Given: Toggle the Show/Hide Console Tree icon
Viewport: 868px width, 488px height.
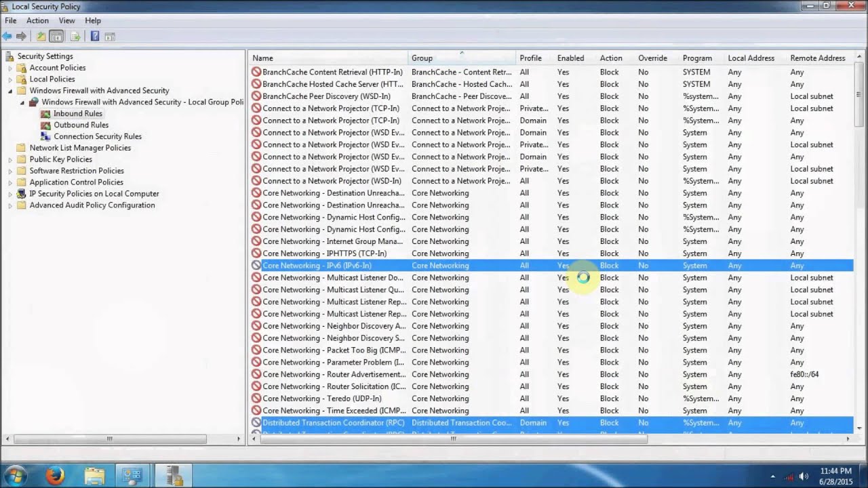Looking at the screenshot, I should (x=56, y=36).
